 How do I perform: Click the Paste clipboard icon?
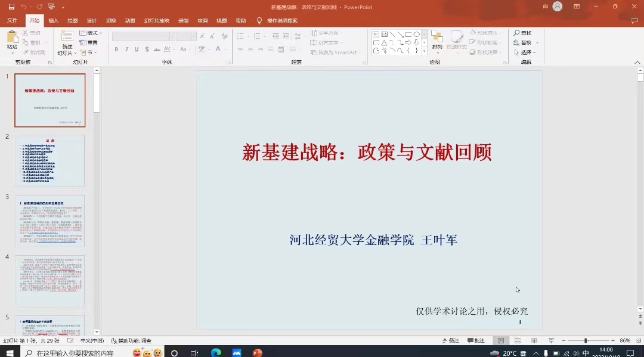(13, 37)
